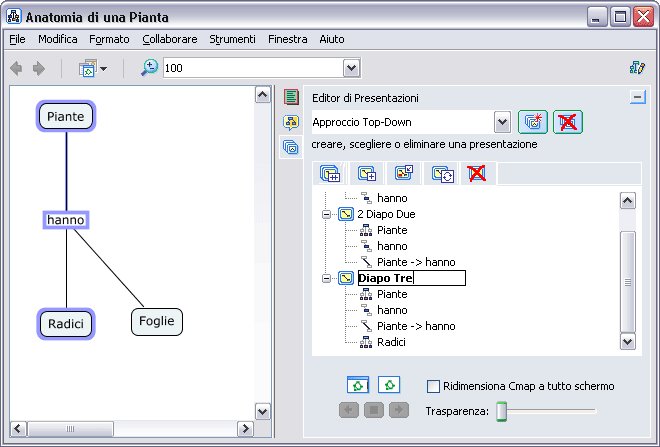
Task: Click map horizontal scrollbar left arrow
Action: pyautogui.click(x=18, y=429)
